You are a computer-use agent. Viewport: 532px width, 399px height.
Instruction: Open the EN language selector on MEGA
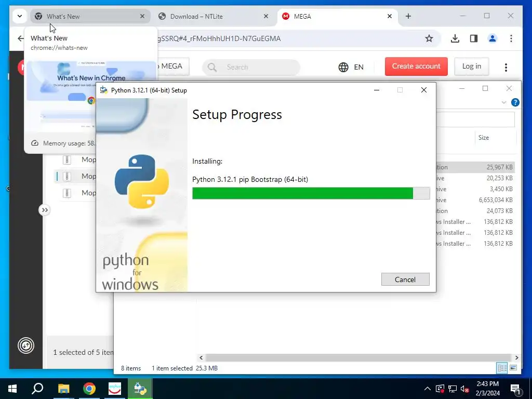(351, 67)
